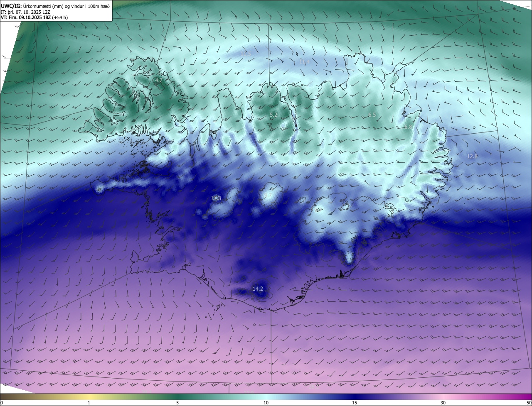Screen dimensions: 532x406
Task: Click the 10 tick on the color scale
Action: coord(266,403)
